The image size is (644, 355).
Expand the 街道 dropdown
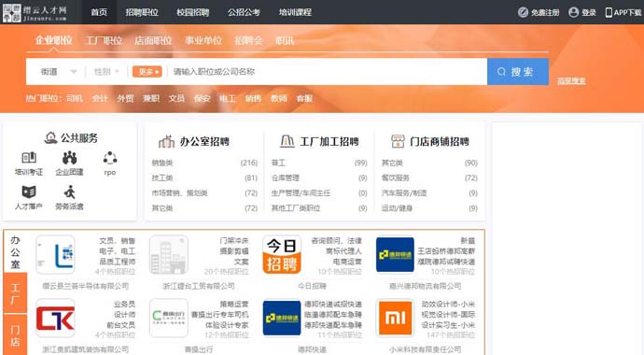tap(58, 72)
